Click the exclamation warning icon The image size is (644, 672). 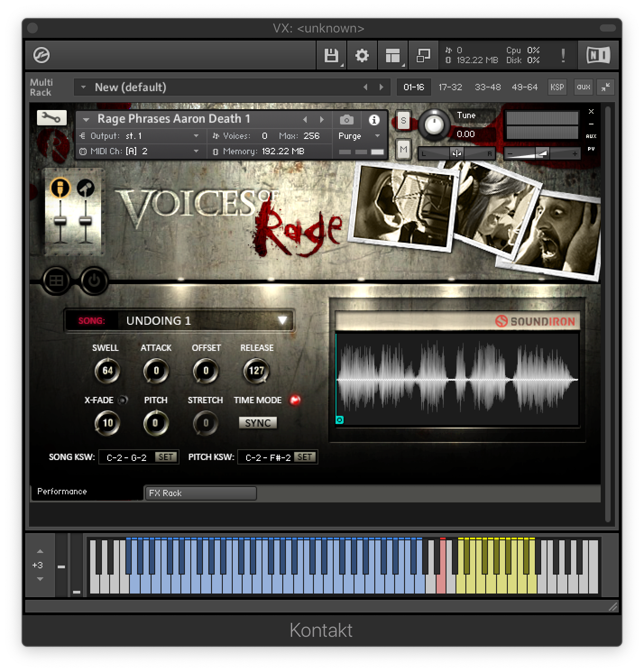(563, 55)
